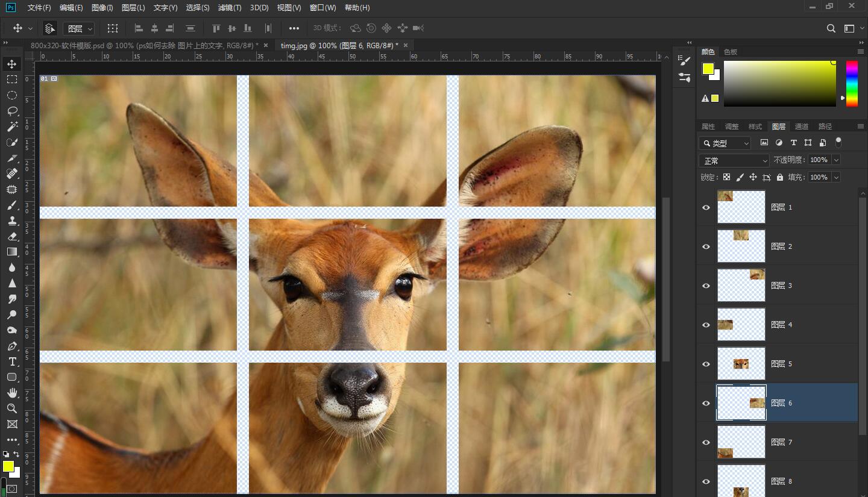Hide layer 图层 1 using eye icon

706,207
